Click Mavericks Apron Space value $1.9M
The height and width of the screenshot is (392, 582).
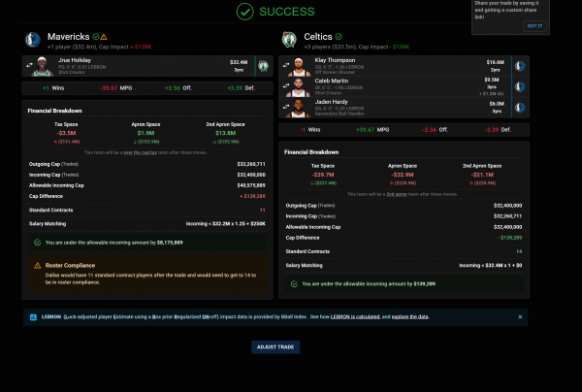click(145, 133)
